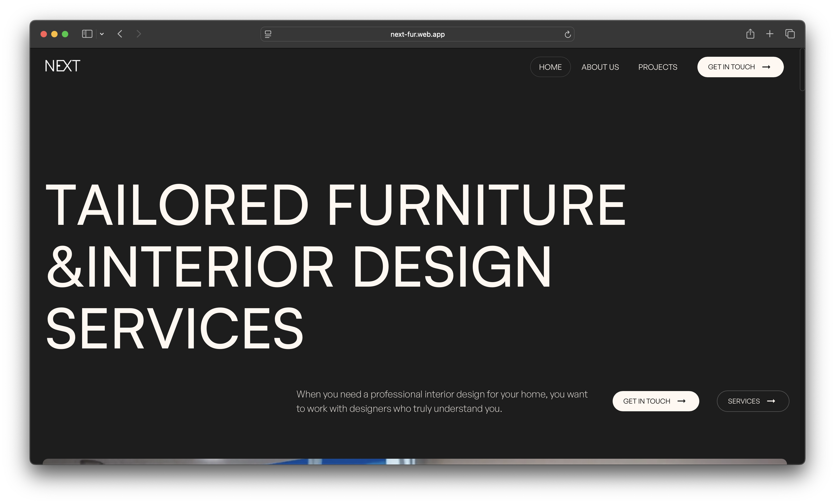
Task: Open the page reader icon in address bar
Action: 268,34
